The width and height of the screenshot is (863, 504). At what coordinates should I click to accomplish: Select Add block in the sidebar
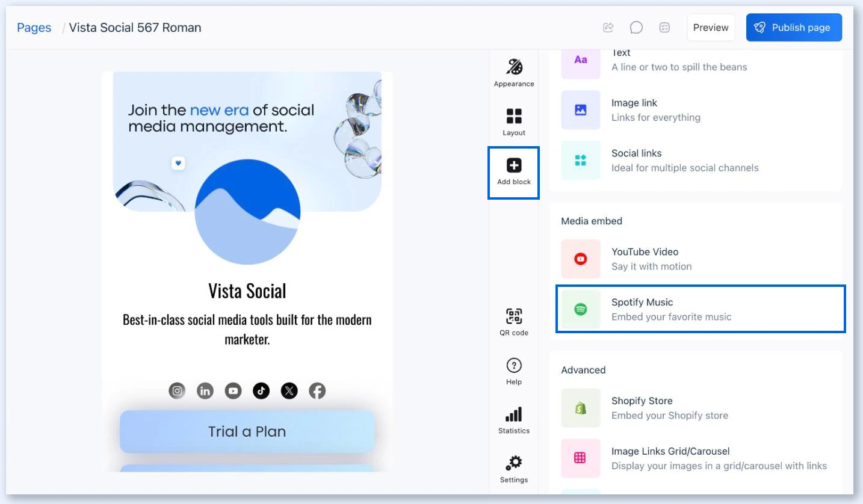tap(514, 172)
